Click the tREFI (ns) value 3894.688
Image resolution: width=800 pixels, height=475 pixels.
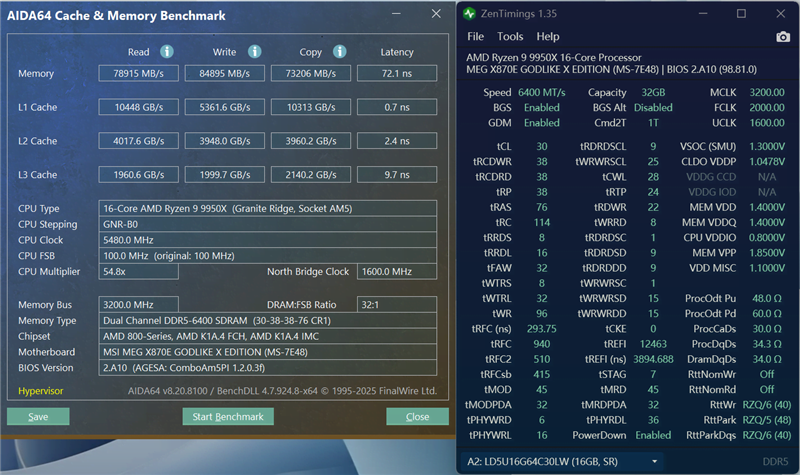tap(653, 360)
